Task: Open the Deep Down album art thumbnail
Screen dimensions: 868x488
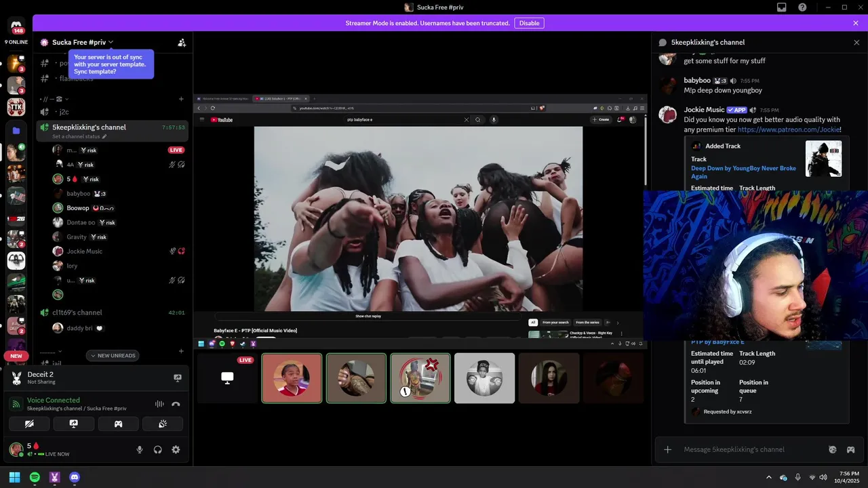Action: (x=823, y=159)
